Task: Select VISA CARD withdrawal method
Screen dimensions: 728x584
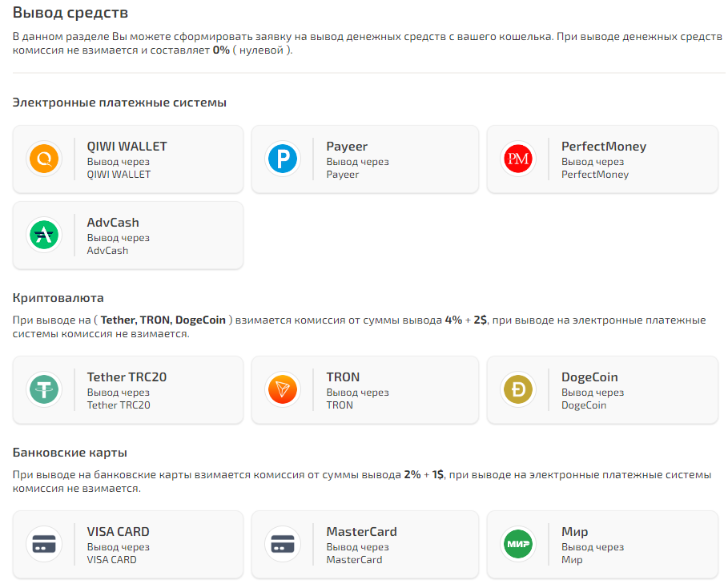Action: tap(128, 543)
